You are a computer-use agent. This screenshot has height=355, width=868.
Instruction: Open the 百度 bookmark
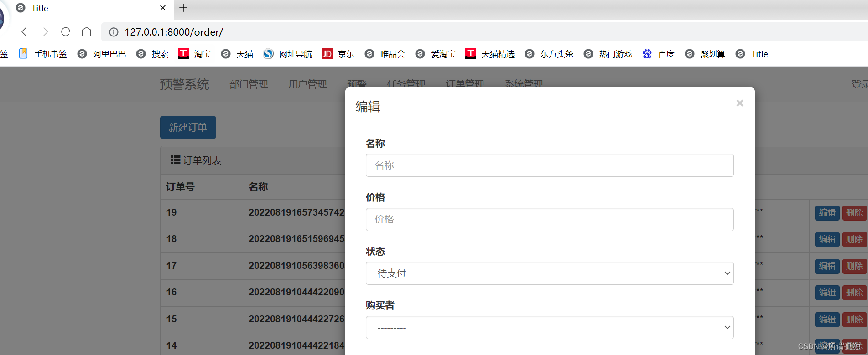pyautogui.click(x=659, y=54)
